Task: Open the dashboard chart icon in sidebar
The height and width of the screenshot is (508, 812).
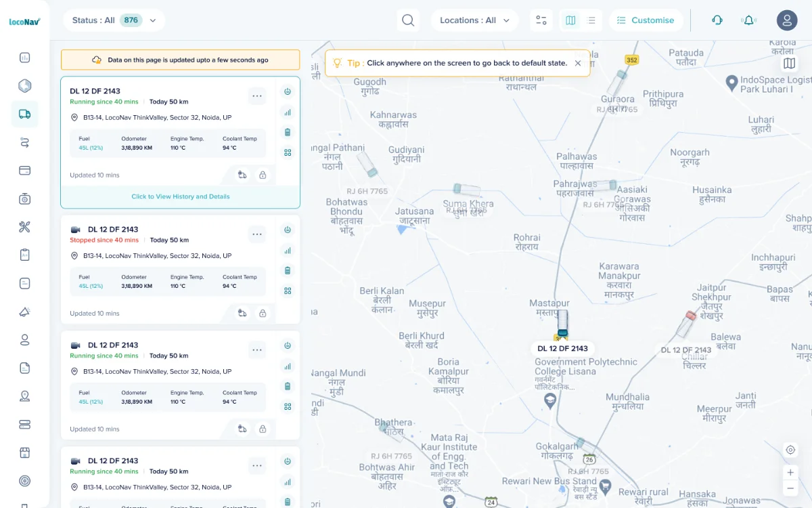Action: tap(25, 58)
